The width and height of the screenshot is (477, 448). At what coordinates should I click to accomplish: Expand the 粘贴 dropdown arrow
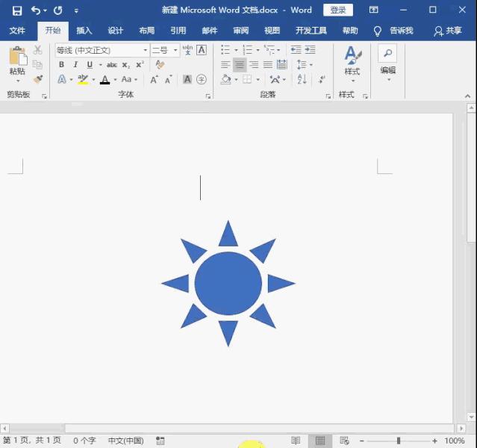point(18,81)
